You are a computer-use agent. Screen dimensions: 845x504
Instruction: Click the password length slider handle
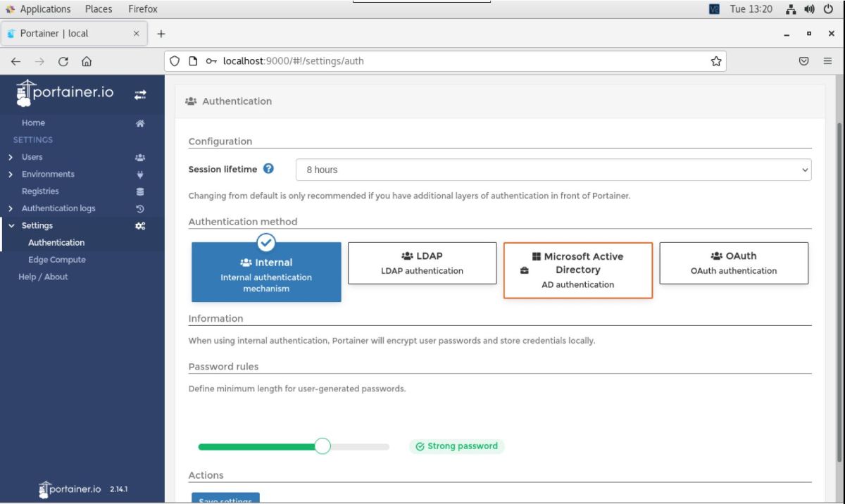(x=323, y=446)
